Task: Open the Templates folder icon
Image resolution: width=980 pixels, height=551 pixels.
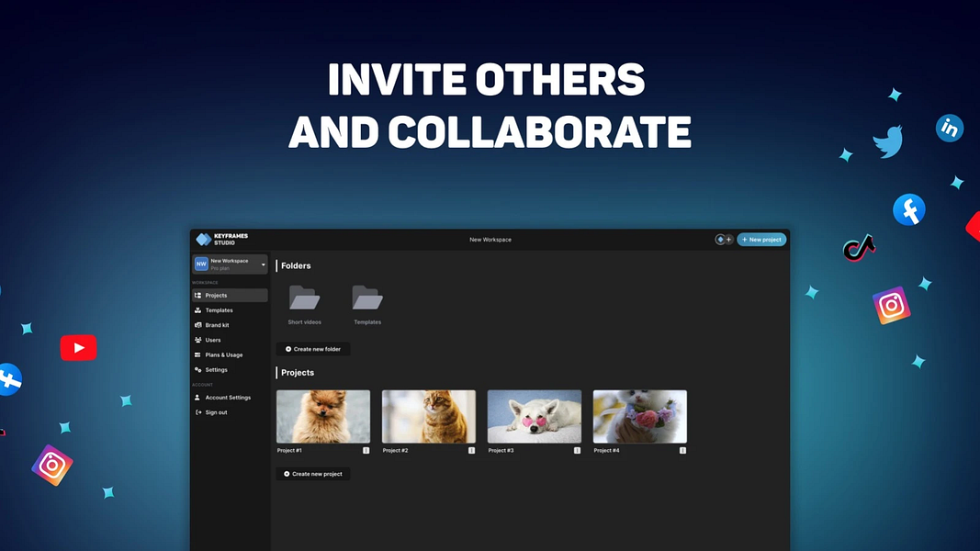Action: 367,298
